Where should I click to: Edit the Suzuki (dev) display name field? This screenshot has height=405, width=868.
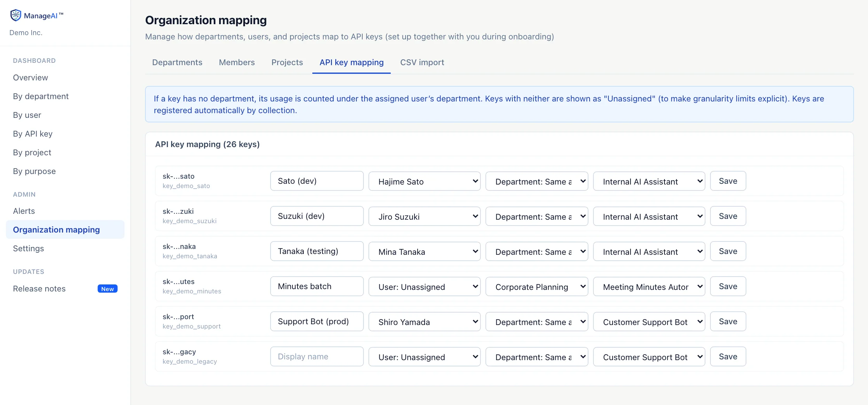coord(317,216)
